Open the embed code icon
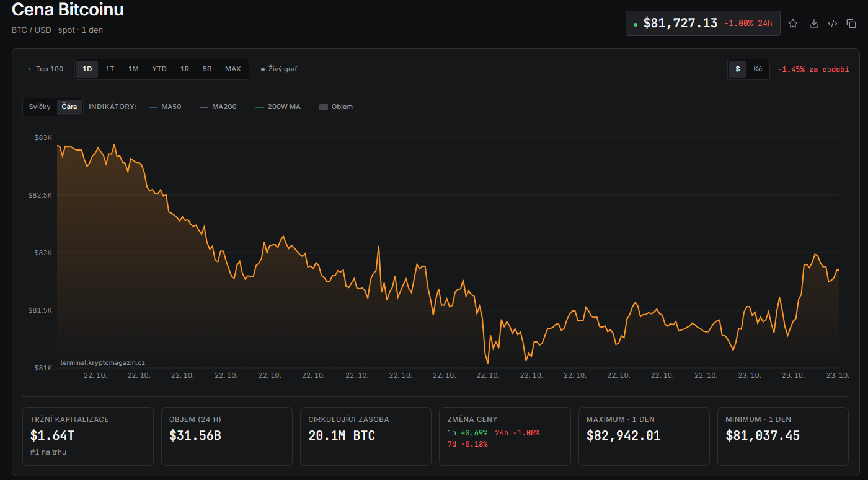This screenshot has width=868, height=480. 833,24
